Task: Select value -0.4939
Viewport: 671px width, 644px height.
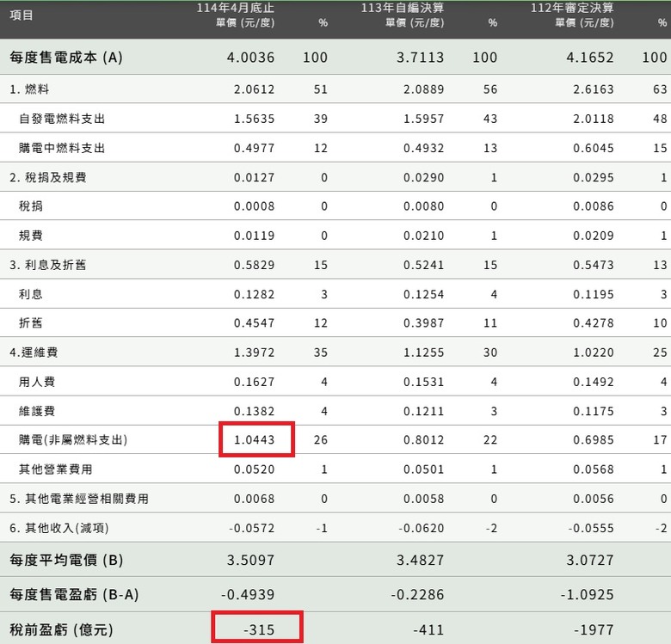Action: (248, 595)
